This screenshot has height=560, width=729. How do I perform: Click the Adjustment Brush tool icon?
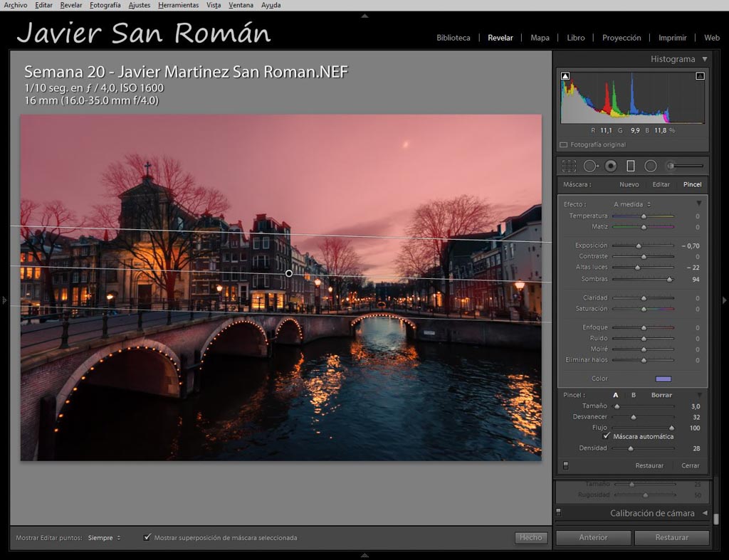coord(671,166)
